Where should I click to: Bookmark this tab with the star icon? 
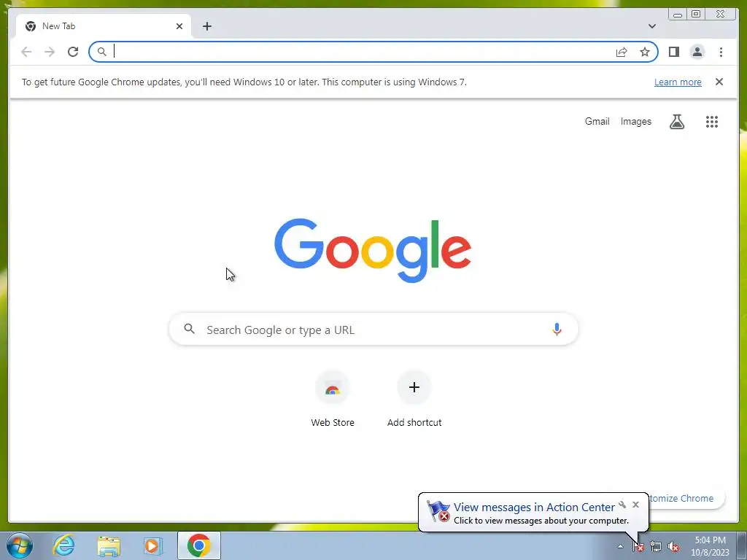pyautogui.click(x=645, y=52)
